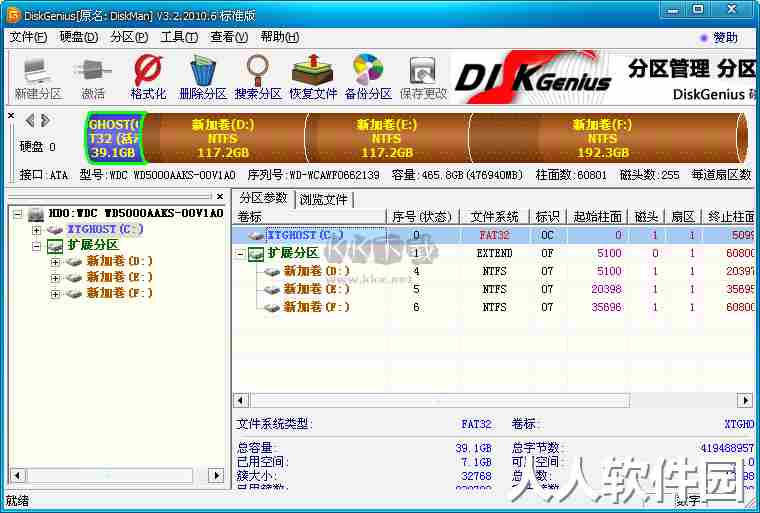Viewport: 760px width, 513px height.
Task: Select 新加卷 (D:) in left tree
Action: tap(119, 261)
